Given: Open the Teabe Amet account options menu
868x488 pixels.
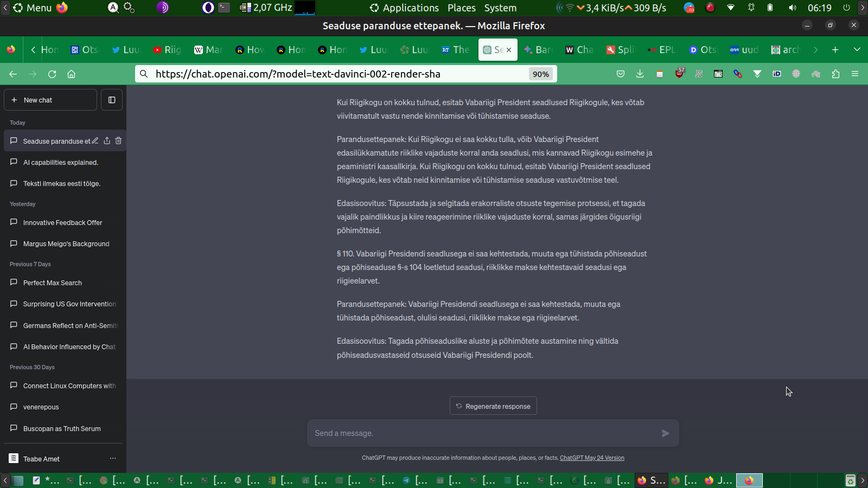Looking at the screenshot, I should pos(113,458).
